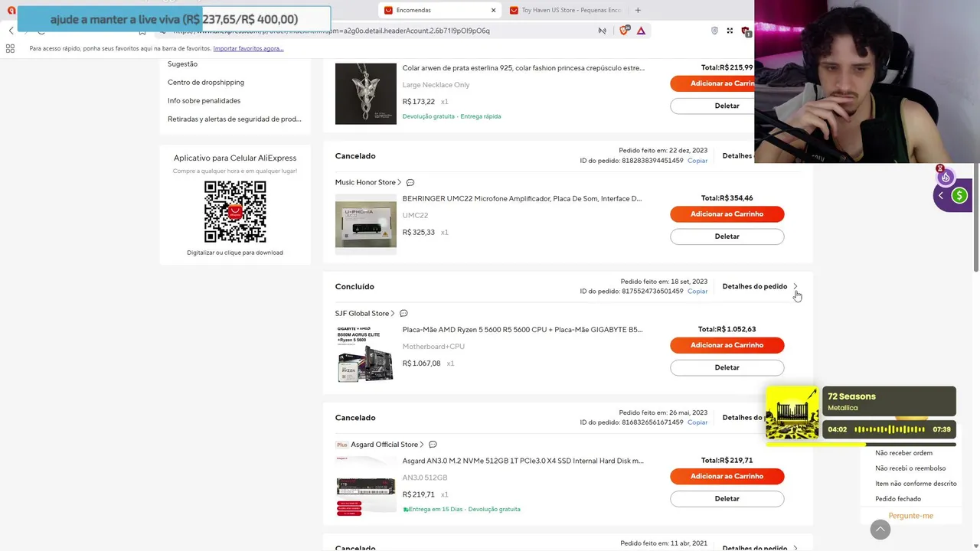The width and height of the screenshot is (980, 551).
Task: Open the BEHRINGER UMC22 Microfone product title
Action: tap(522, 199)
